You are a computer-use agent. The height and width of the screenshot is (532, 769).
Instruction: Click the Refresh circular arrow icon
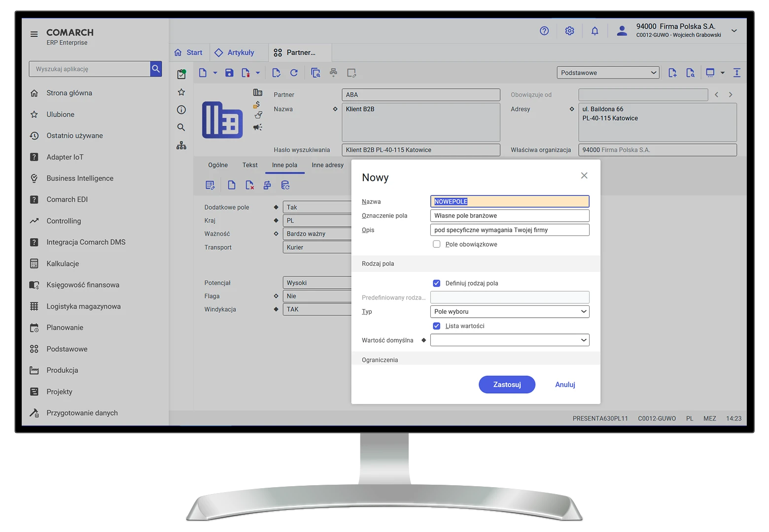coord(294,73)
